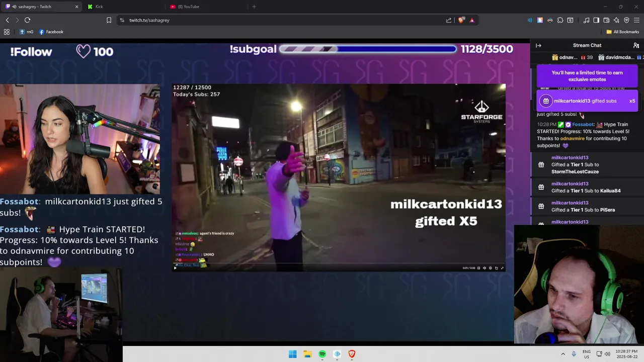The height and width of the screenshot is (362, 644).
Task: Close the sashagrey Twitch tab
Action: [x=76, y=7]
